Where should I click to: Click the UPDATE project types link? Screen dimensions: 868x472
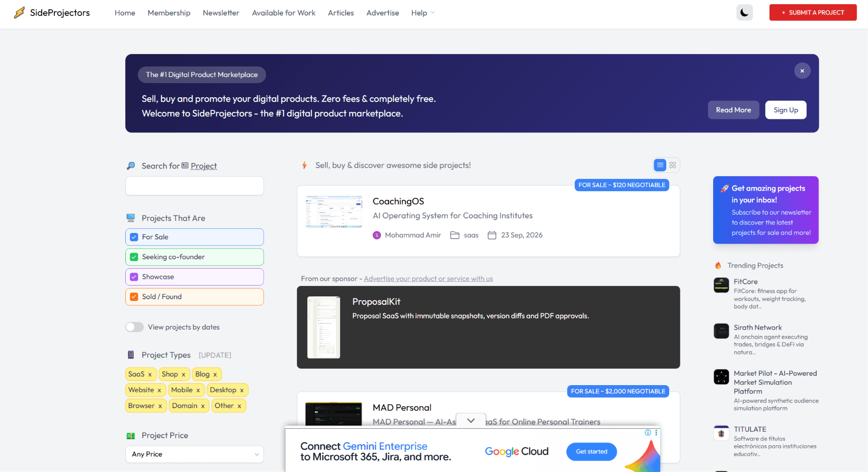pyautogui.click(x=215, y=356)
